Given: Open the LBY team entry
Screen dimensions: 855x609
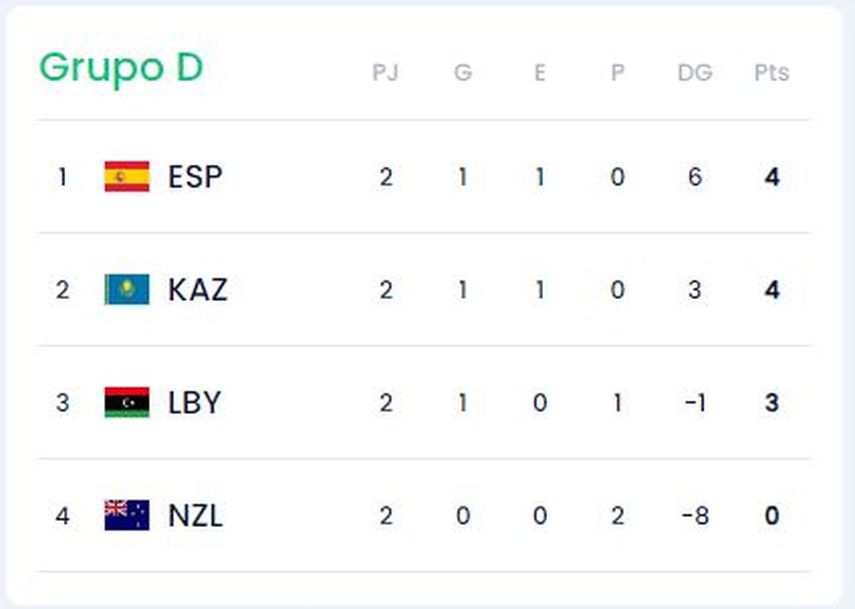Looking at the screenshot, I should pyautogui.click(x=194, y=403).
